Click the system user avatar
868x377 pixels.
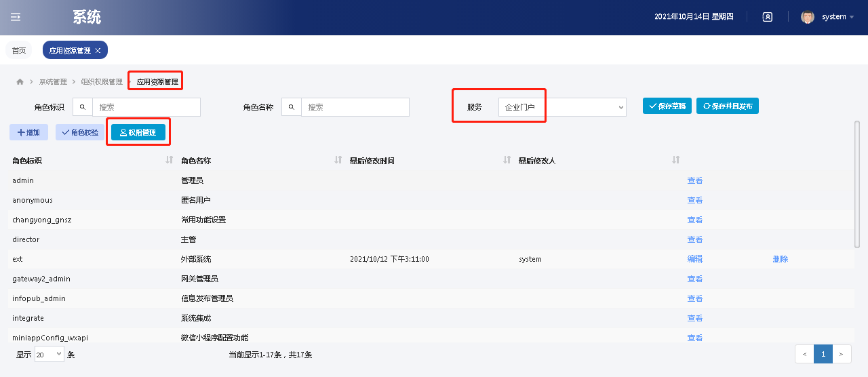pyautogui.click(x=807, y=17)
